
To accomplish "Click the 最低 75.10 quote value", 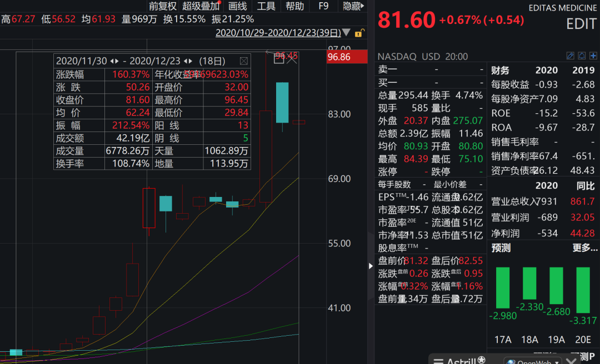I will tap(471, 159).
